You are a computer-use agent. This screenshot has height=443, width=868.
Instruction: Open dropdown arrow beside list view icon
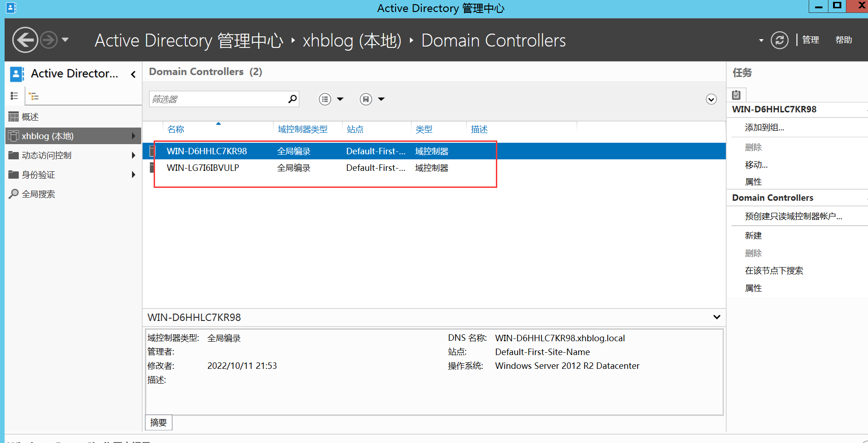click(x=340, y=99)
